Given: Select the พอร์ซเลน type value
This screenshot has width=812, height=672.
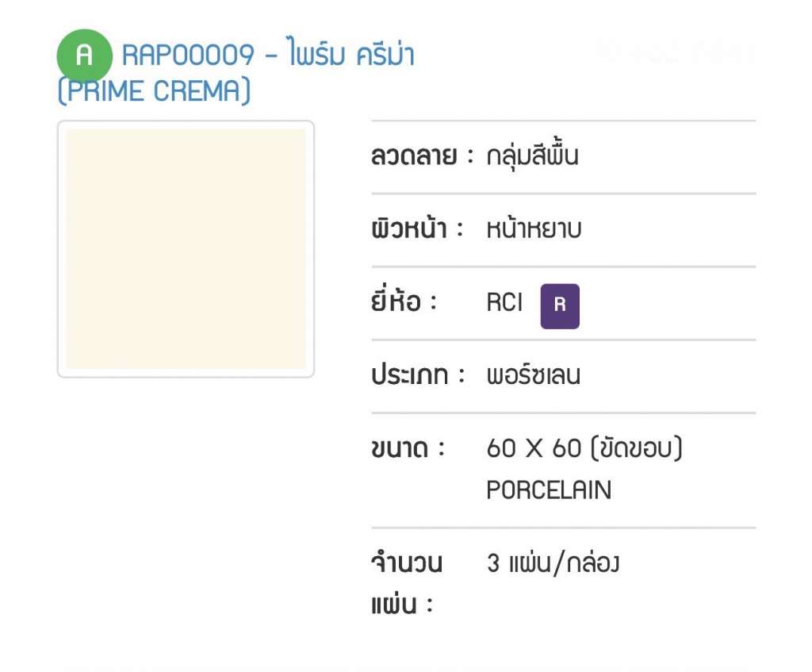Looking at the screenshot, I should coord(534,374).
